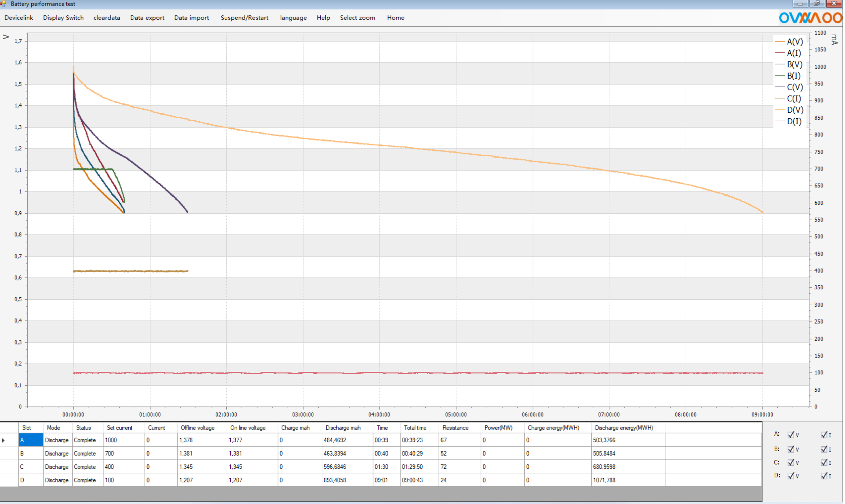
Task: Click Data export menu item
Action: 147,18
